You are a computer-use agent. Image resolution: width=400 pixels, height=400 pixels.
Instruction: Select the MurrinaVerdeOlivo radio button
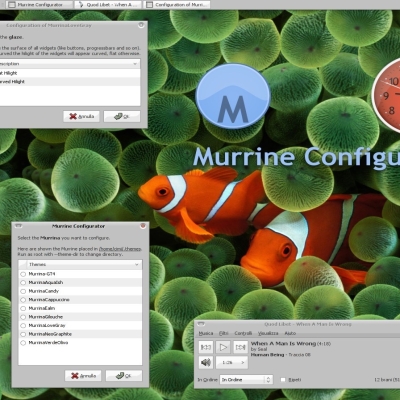tap(23, 343)
